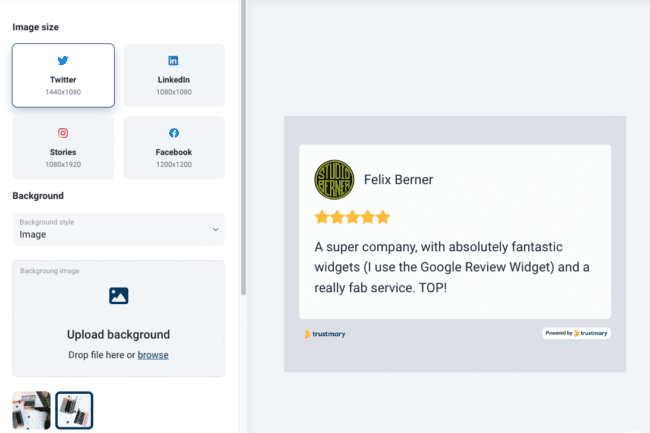Click the five-star rating icons
This screenshot has height=433, width=650.
coord(352,216)
